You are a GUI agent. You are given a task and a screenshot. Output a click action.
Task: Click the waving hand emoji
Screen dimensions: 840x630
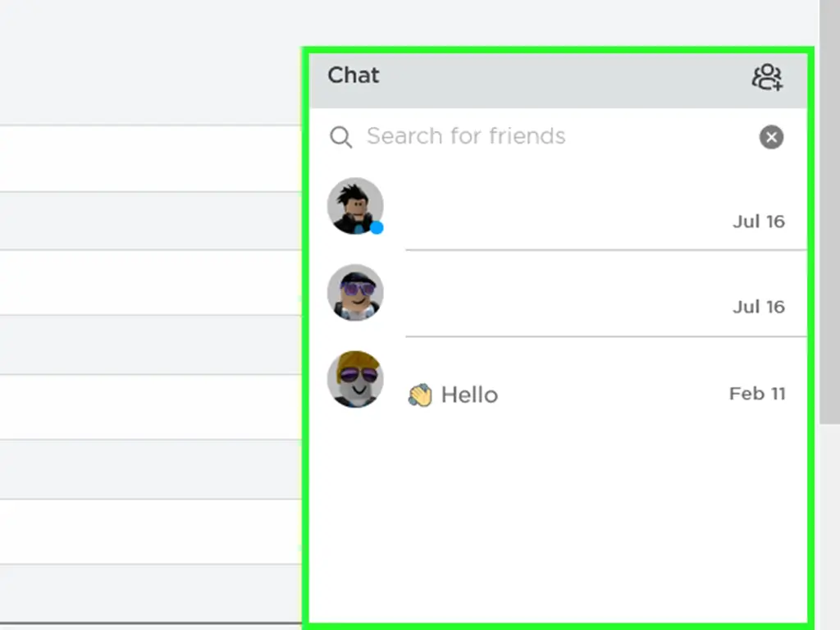[x=420, y=395]
